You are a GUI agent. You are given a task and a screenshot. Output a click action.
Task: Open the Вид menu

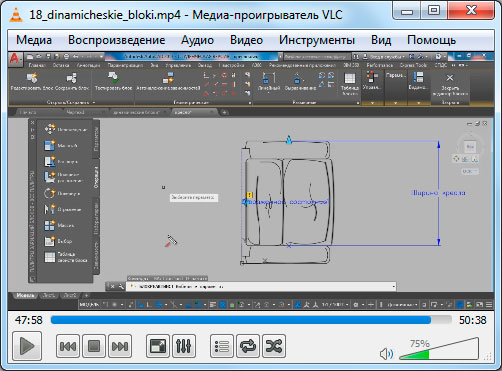click(x=381, y=40)
